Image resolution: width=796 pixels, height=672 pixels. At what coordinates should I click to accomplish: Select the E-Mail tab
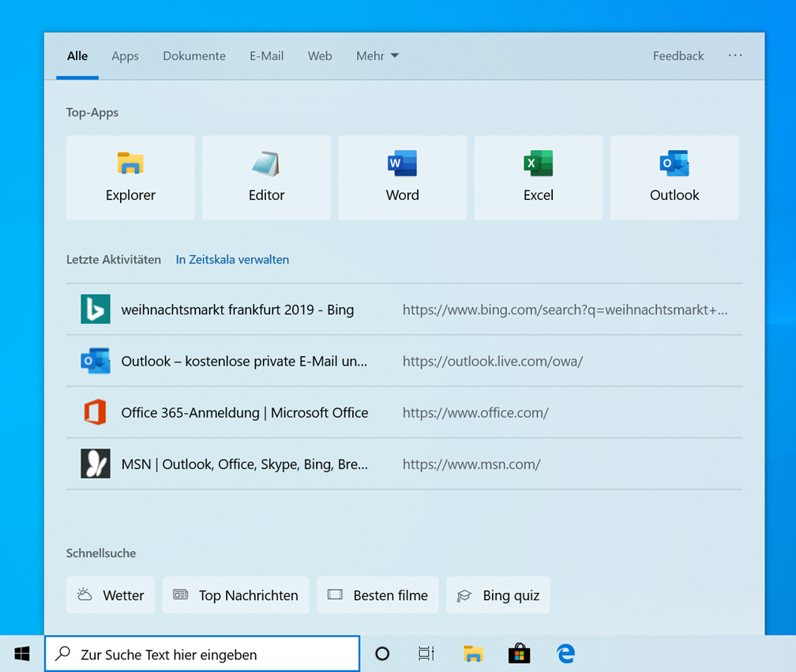266,56
